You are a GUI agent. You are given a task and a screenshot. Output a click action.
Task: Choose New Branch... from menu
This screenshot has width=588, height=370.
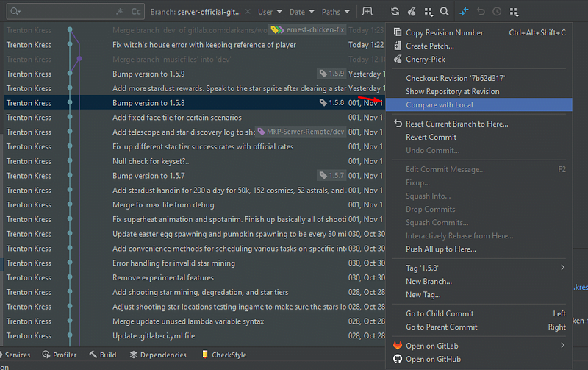tap(479, 282)
